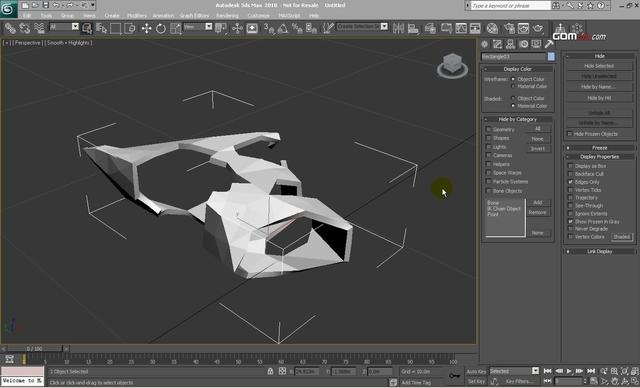640x388 pixels.
Task: Open the Render Setup icon
Action: coord(509,28)
